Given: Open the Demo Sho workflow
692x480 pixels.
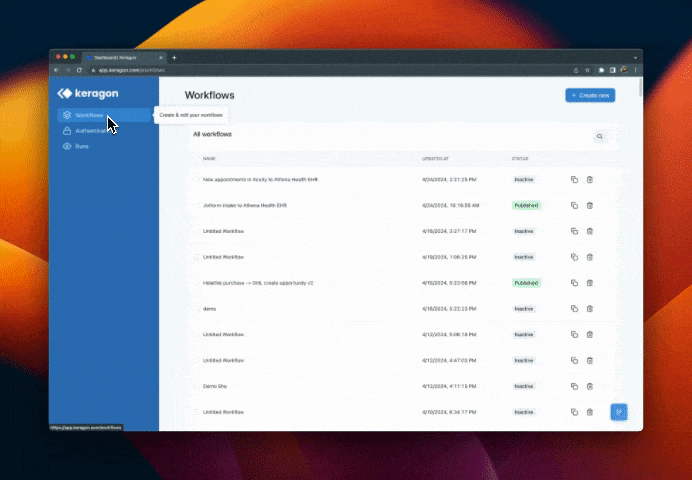Looking at the screenshot, I should point(215,386).
